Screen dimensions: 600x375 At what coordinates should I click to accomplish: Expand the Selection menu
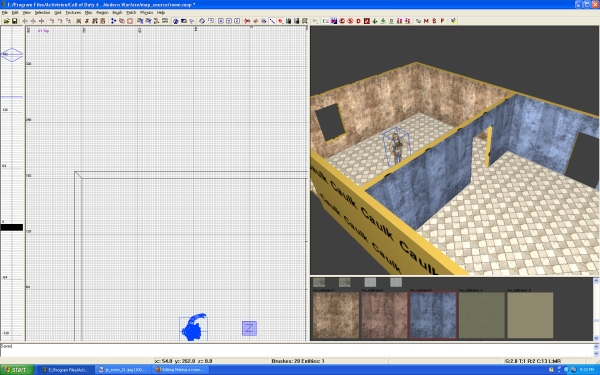[x=42, y=13]
